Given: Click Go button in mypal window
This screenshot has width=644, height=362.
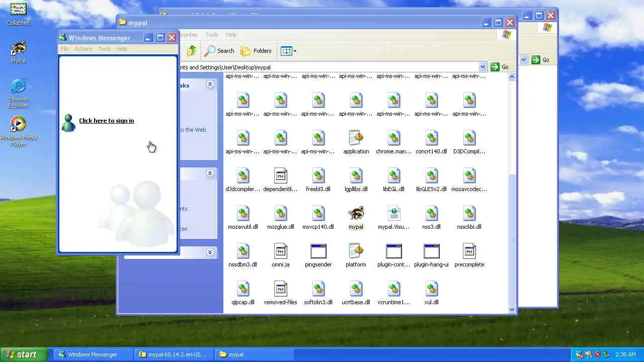Looking at the screenshot, I should (x=500, y=67).
